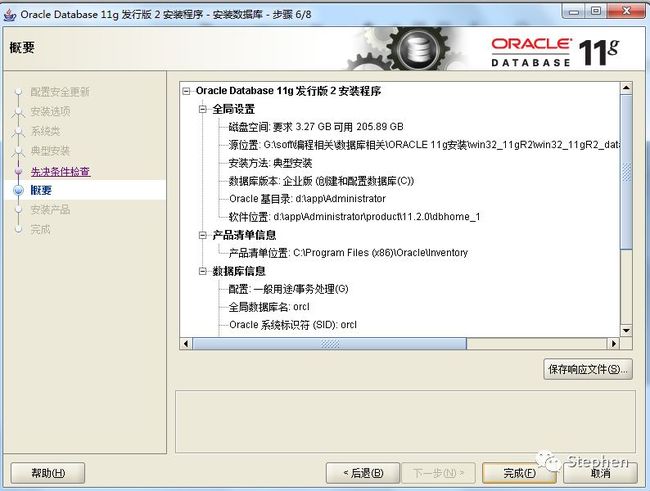Screen dimensions: 650x491
Task: Click the vertical scrollbar up arrow
Action: pos(626,88)
